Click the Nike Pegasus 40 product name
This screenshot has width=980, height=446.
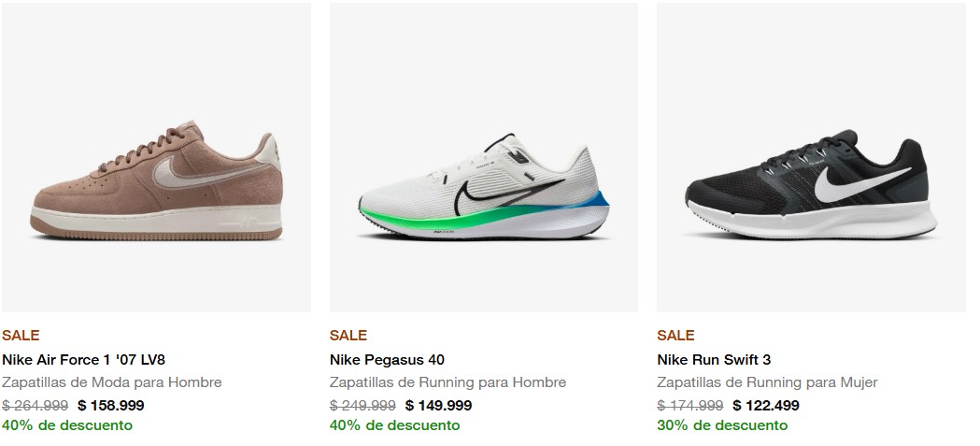(387, 359)
